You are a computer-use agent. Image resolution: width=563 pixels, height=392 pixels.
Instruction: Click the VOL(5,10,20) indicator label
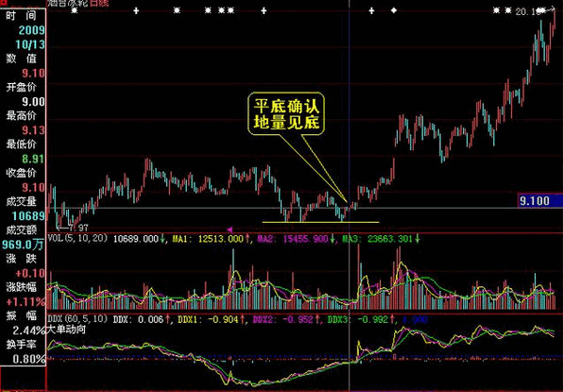tap(77, 238)
